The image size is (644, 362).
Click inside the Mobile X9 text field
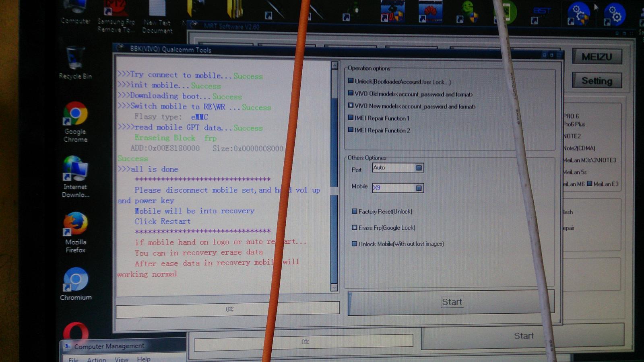pos(394,188)
